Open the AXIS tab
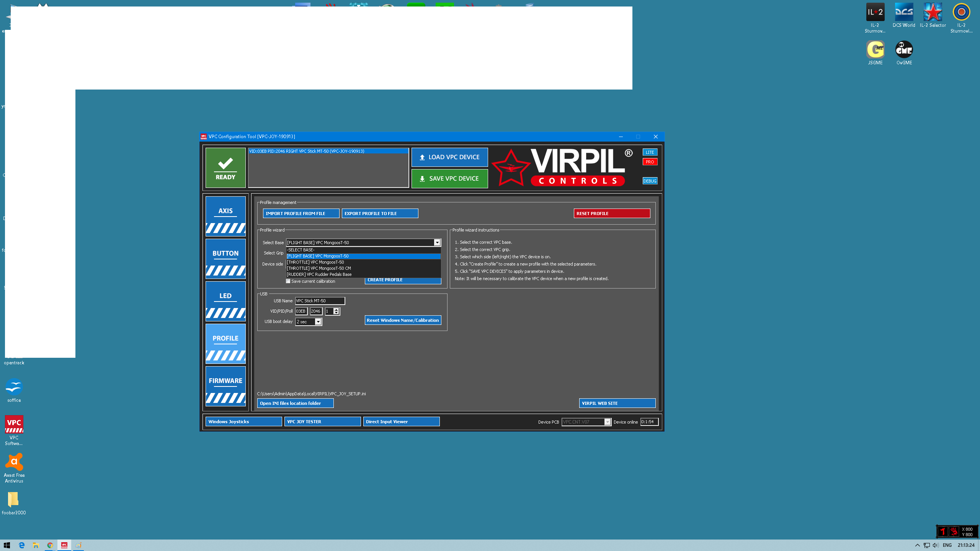 click(x=225, y=216)
